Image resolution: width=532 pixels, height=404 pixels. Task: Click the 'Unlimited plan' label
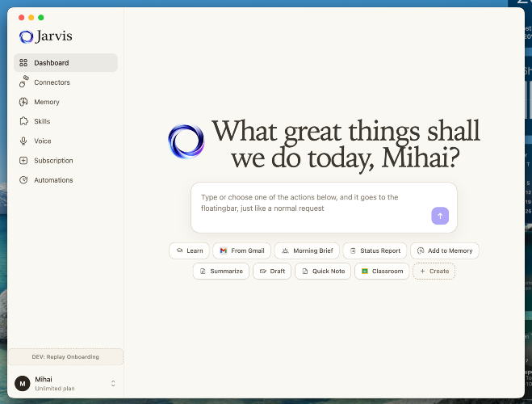(x=55, y=389)
